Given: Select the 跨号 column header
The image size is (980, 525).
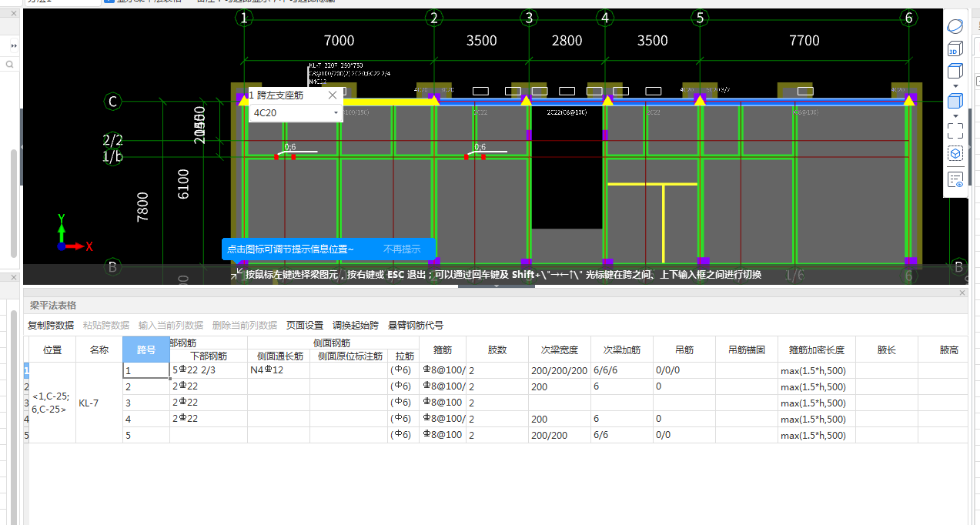Looking at the screenshot, I should point(146,349).
